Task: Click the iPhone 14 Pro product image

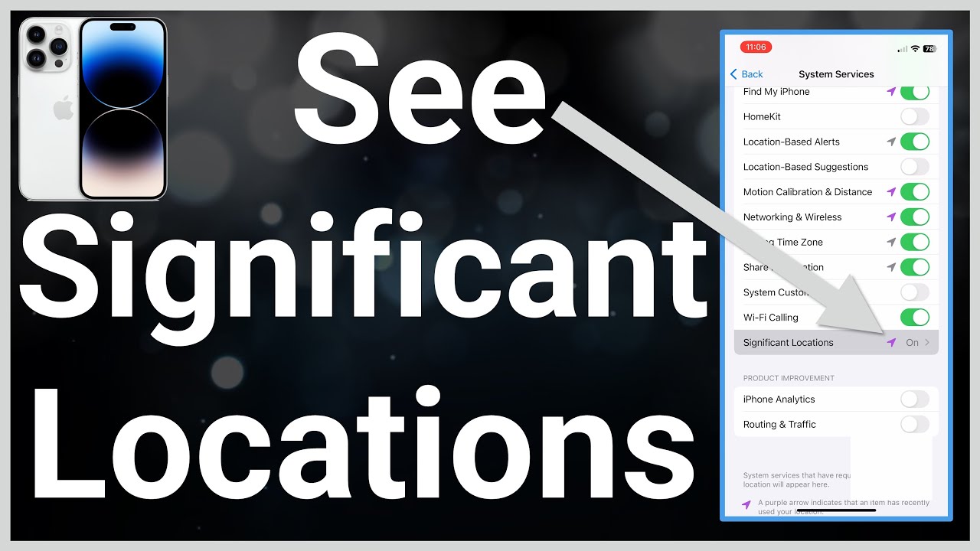Action: (93, 109)
